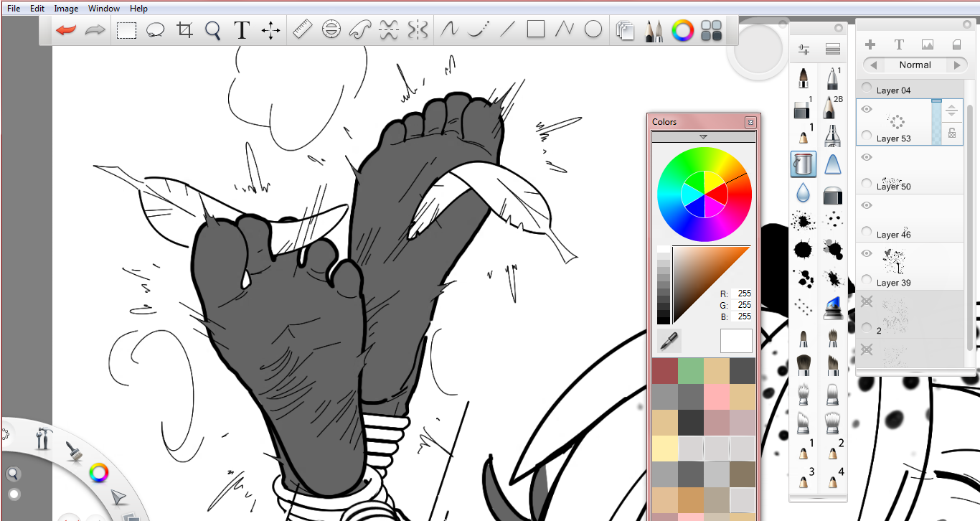Add a new layer with plus icon

pyautogui.click(x=870, y=44)
